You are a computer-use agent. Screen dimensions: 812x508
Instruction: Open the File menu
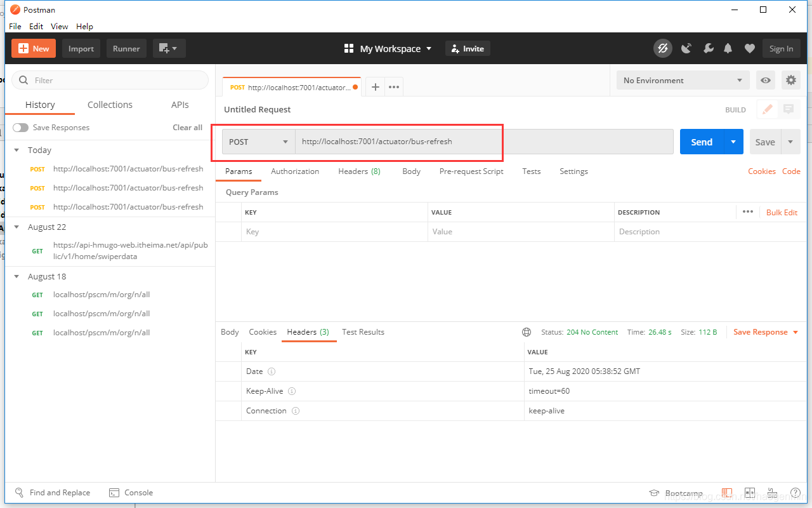coord(15,26)
